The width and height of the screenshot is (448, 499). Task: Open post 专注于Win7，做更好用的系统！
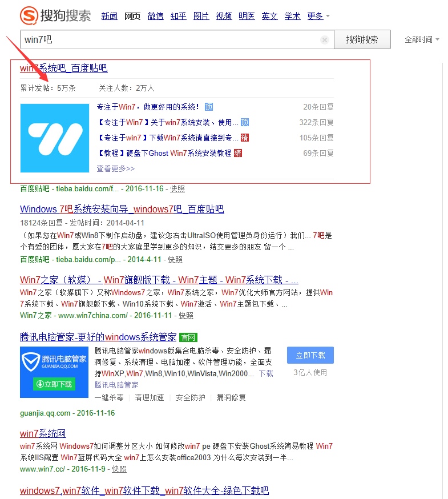pyautogui.click(x=148, y=107)
